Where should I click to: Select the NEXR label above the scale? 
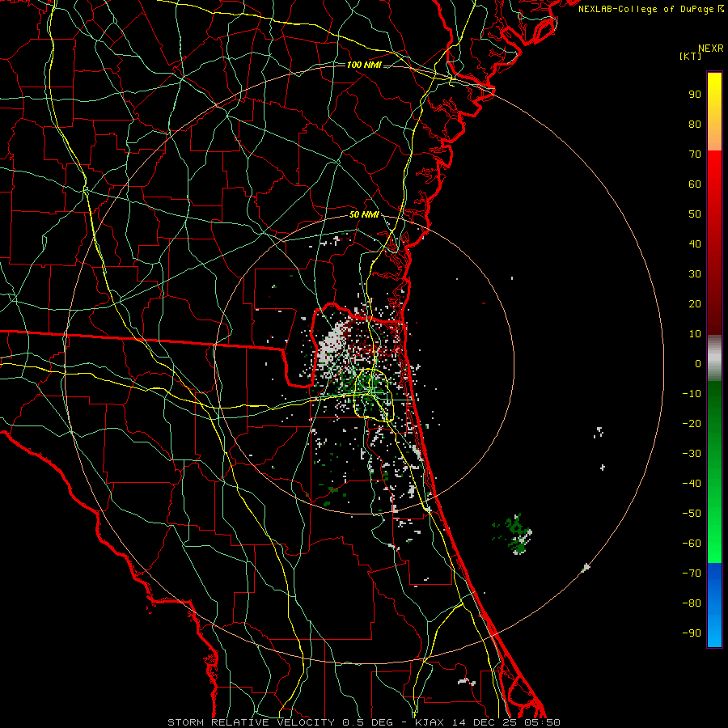[x=710, y=49]
